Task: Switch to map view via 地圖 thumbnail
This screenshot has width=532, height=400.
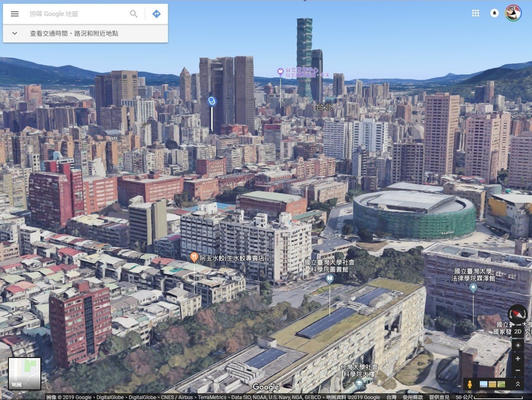Action: click(25, 374)
